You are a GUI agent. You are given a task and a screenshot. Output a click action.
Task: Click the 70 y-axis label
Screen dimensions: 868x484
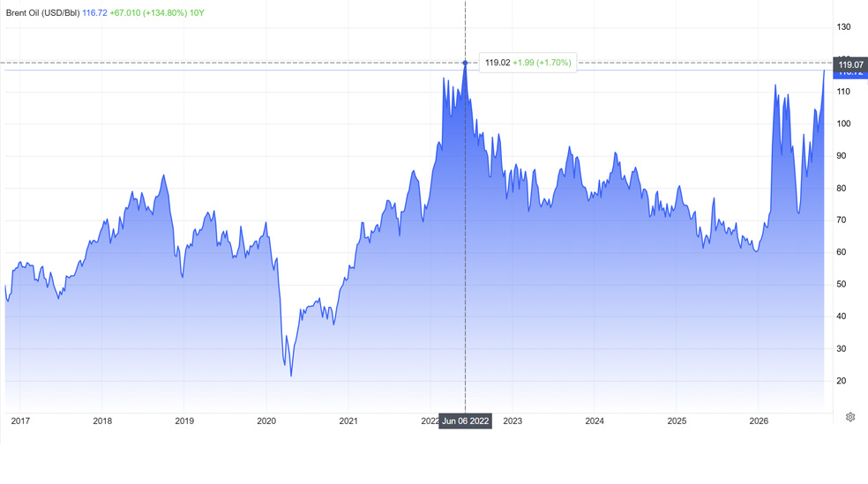[842, 220]
